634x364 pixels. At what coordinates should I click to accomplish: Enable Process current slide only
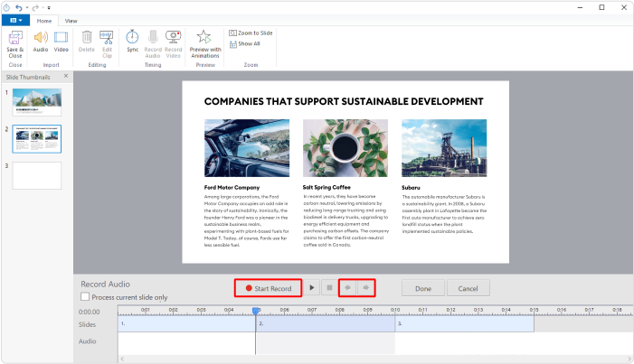point(85,296)
